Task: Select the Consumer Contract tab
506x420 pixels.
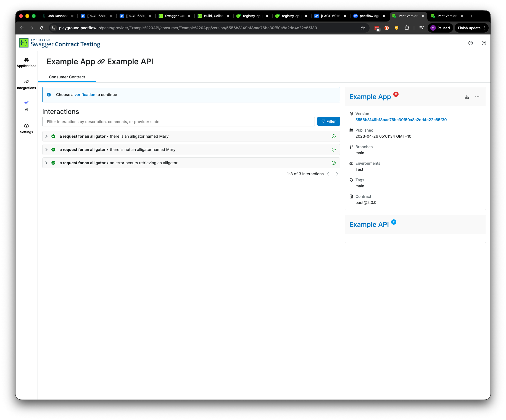Action: (x=67, y=77)
